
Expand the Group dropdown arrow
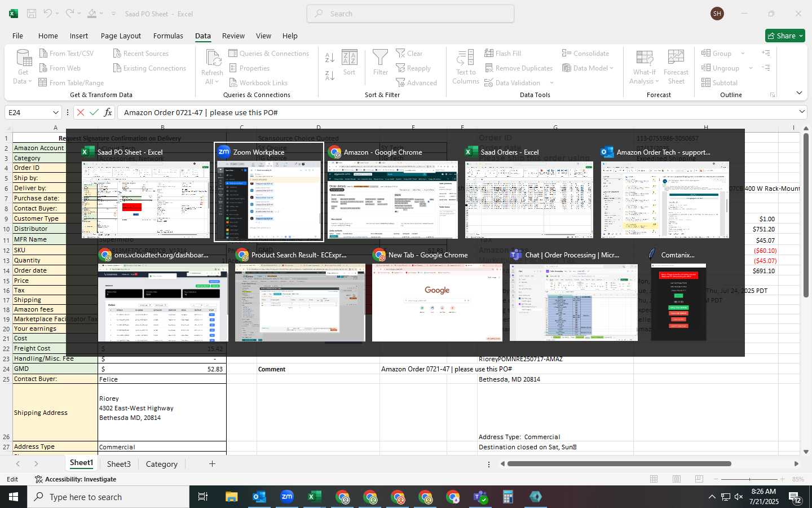pyautogui.click(x=743, y=54)
